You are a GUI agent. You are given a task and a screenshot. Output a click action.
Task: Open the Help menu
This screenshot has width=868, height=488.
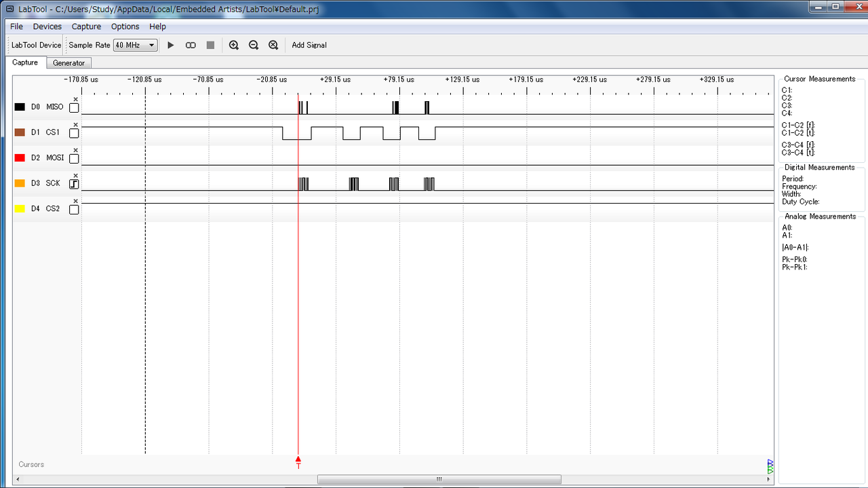pos(157,26)
